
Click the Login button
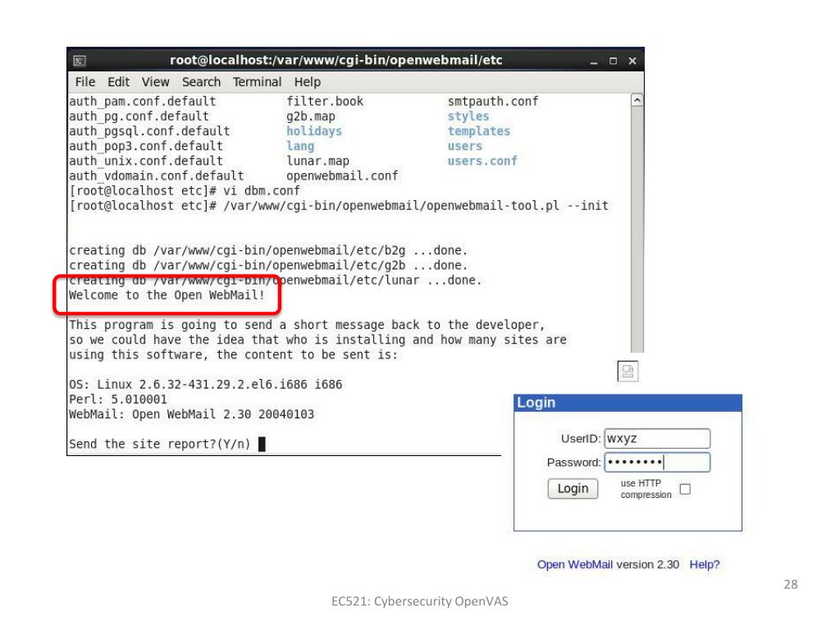[573, 489]
